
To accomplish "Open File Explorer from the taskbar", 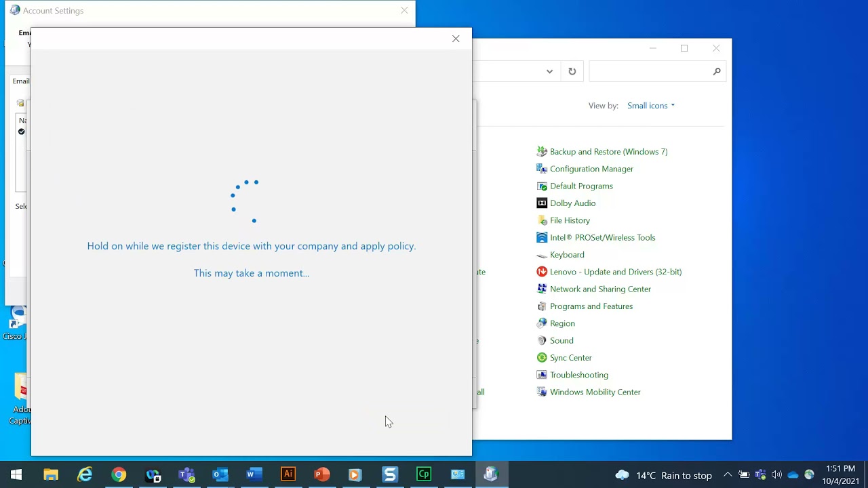I will coord(51,474).
